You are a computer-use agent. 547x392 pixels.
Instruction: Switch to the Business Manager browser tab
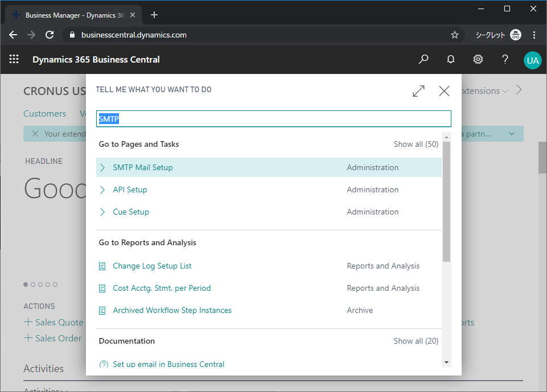(73, 15)
